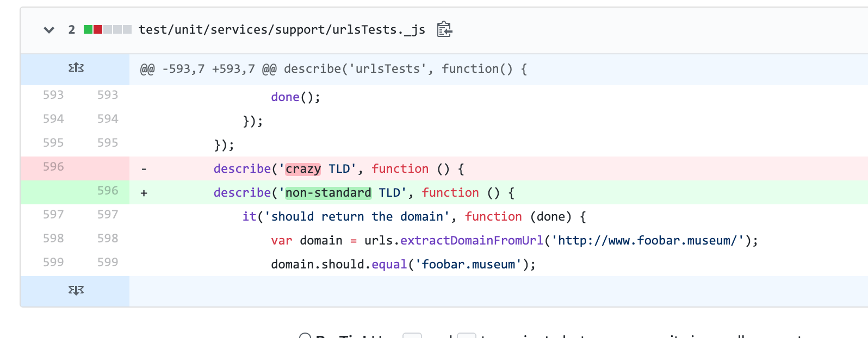Click the minus marker on the deleted line
Screen dimensions: 868x338
pyautogui.click(x=144, y=169)
